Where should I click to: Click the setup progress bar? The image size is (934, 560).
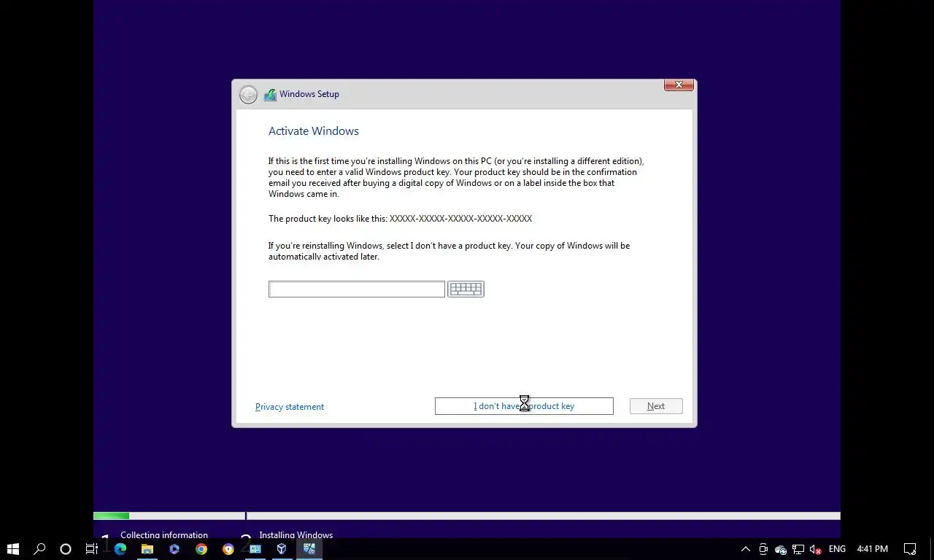tap(467, 516)
